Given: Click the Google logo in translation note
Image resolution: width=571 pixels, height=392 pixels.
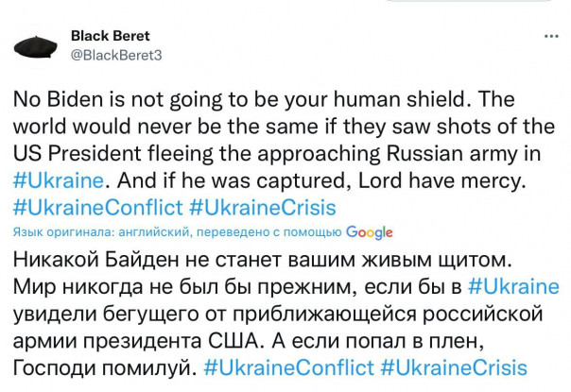Looking at the screenshot, I should (371, 231).
